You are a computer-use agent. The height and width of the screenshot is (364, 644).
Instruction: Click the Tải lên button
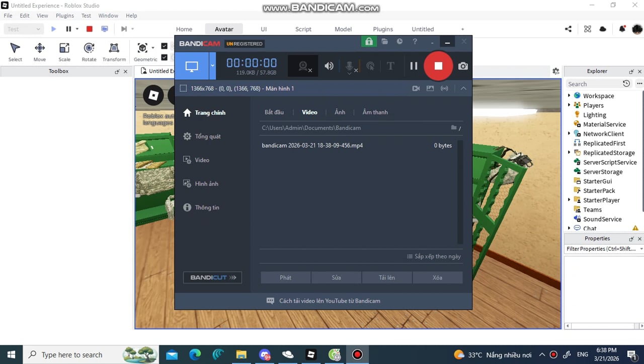(386, 277)
